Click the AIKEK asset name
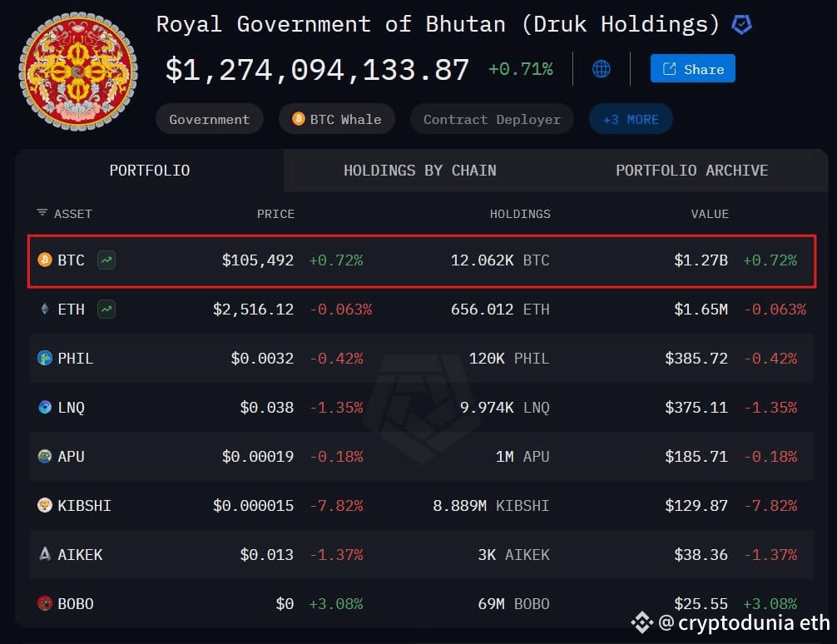The image size is (837, 644). click(80, 555)
